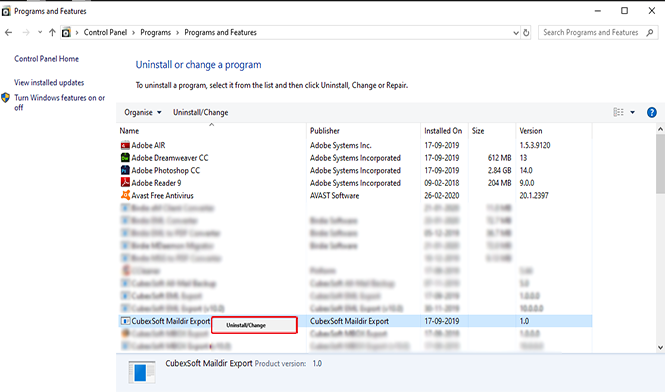This screenshot has height=392, width=665.
Task: Click the program list vertical scrollbar thumb
Action: 660,163
